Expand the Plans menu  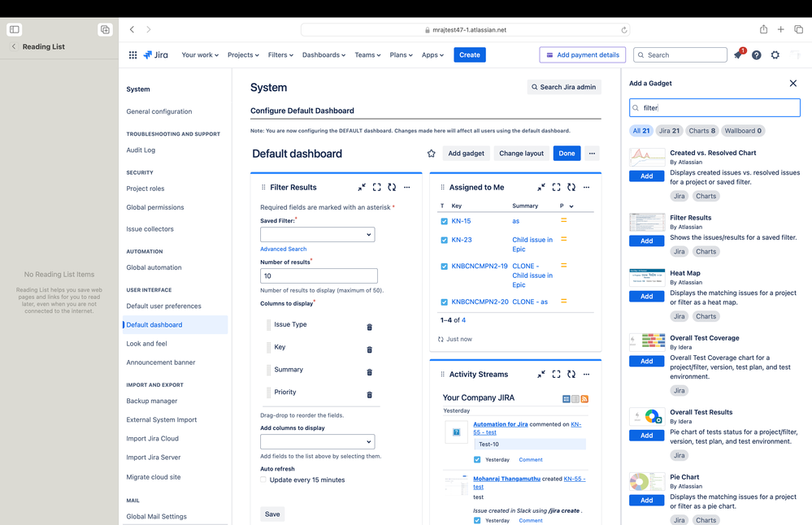point(401,55)
